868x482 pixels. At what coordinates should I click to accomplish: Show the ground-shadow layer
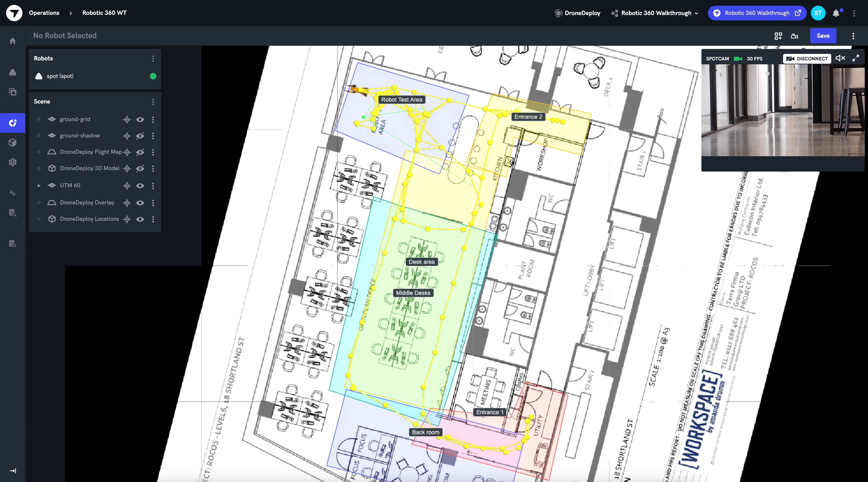tap(140, 136)
